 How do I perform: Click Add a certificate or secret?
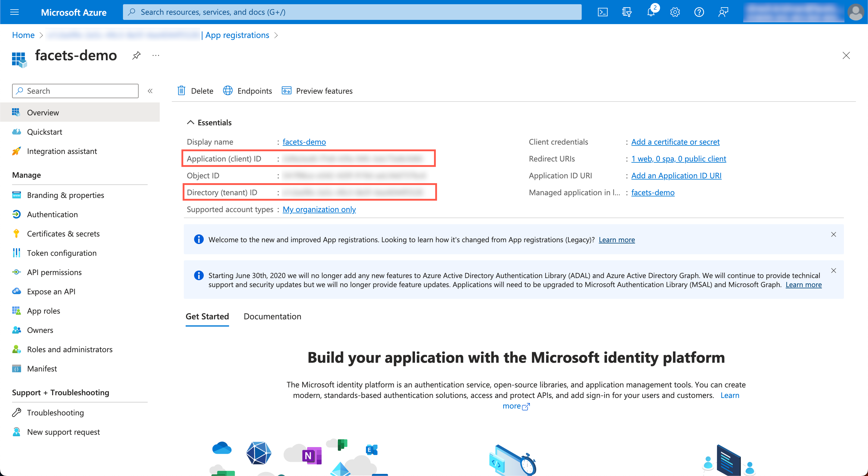pos(675,142)
